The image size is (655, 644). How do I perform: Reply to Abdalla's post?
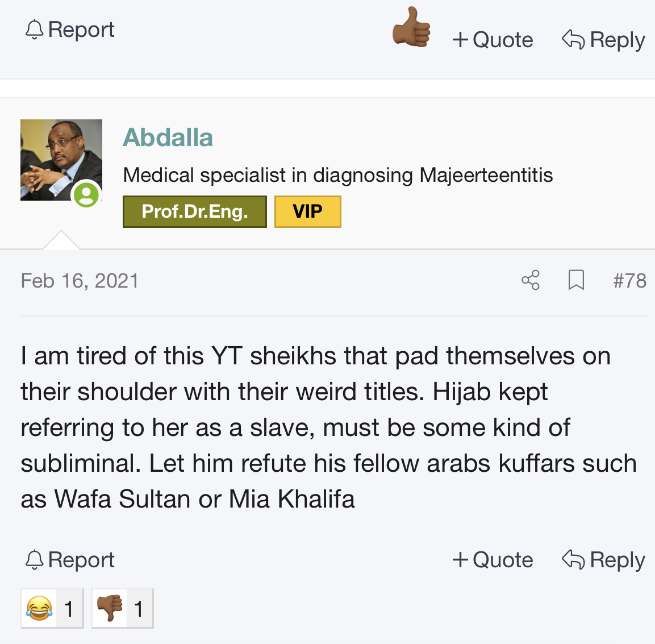[x=603, y=560]
